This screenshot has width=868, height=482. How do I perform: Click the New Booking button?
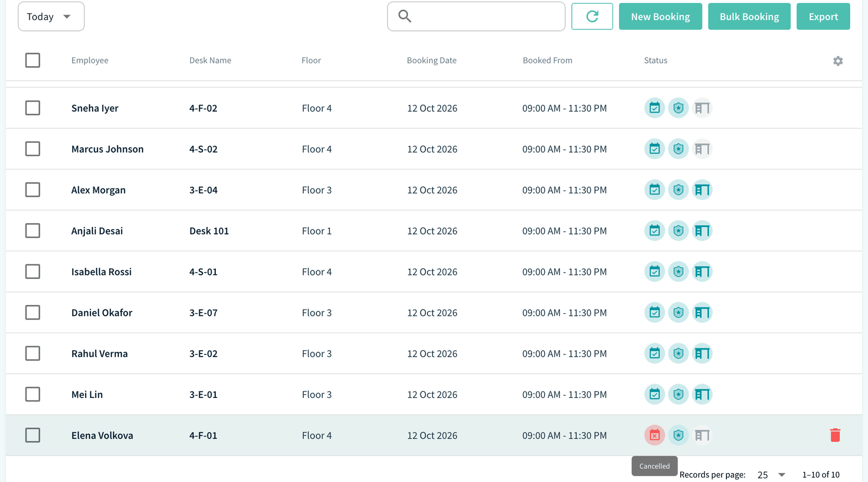[x=660, y=16]
